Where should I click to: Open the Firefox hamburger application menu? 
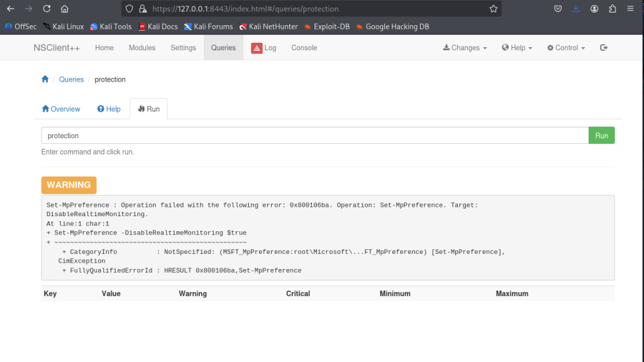[631, 9]
